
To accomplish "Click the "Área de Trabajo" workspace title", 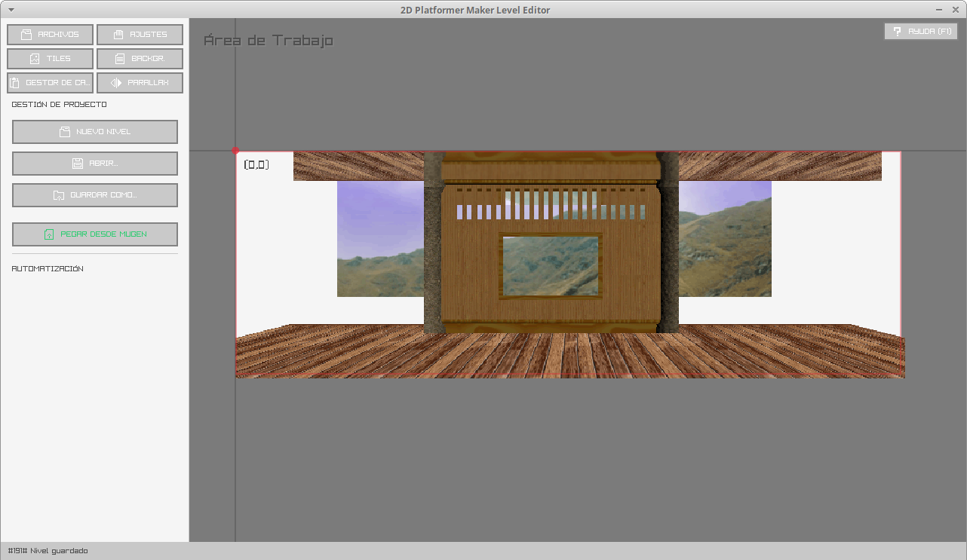I will tap(269, 40).
